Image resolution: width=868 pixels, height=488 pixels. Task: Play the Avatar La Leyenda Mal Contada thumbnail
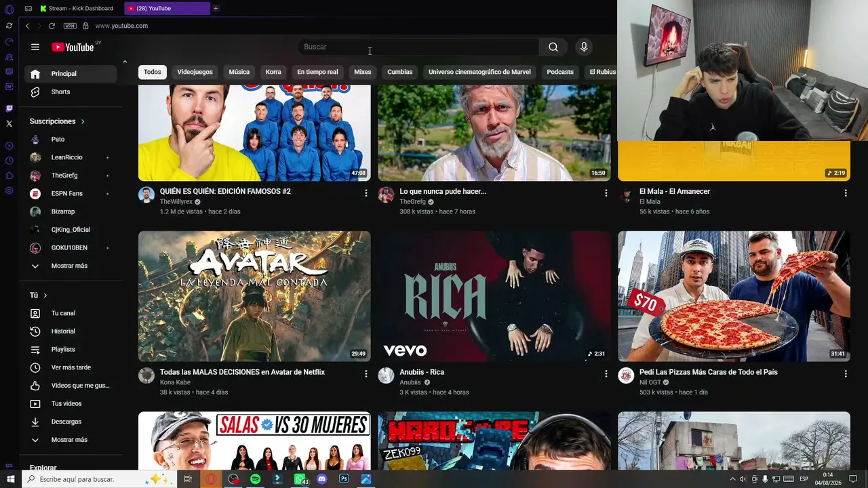click(x=254, y=296)
